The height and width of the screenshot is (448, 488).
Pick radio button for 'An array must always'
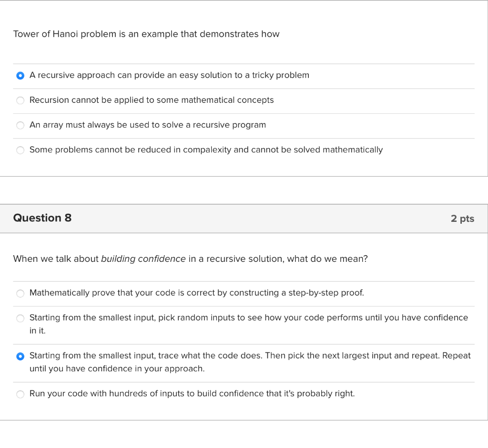coord(20,125)
